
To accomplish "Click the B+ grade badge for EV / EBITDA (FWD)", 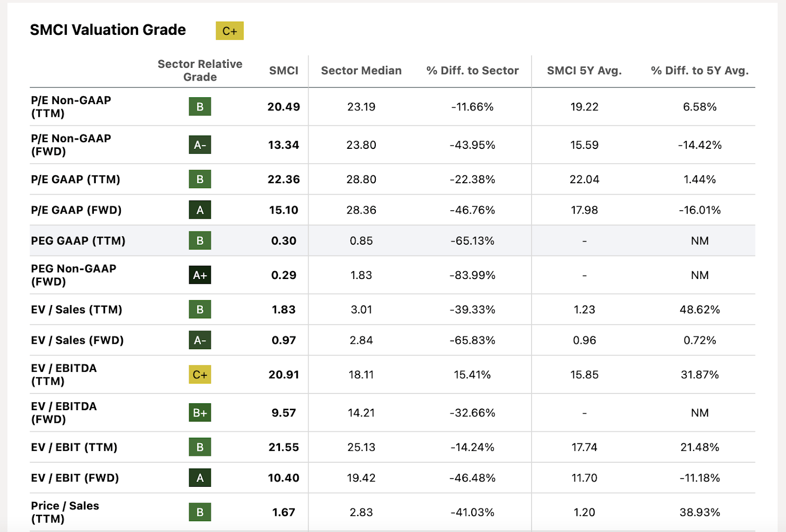I will point(200,413).
